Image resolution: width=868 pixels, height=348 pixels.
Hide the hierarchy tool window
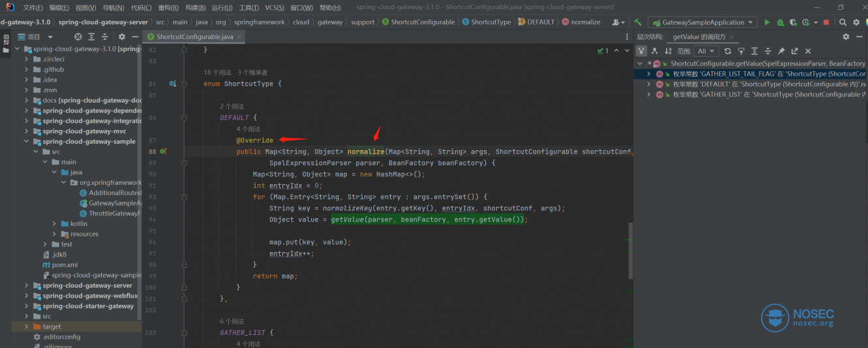click(860, 37)
